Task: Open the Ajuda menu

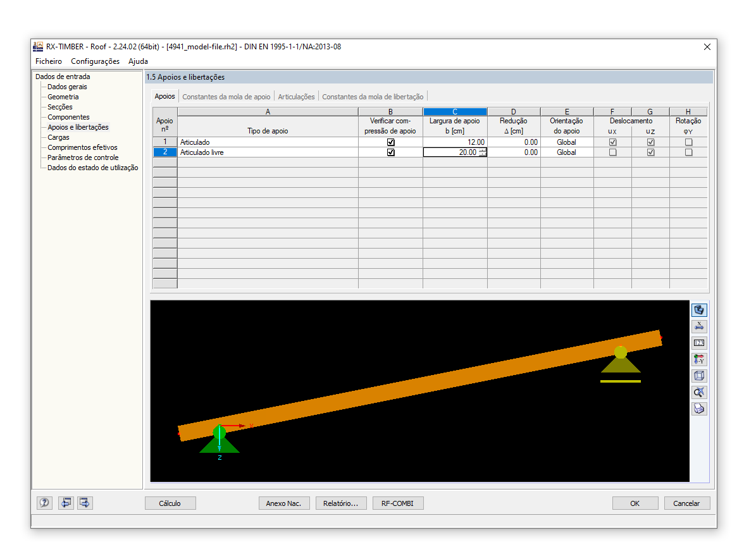Action: click(x=138, y=61)
